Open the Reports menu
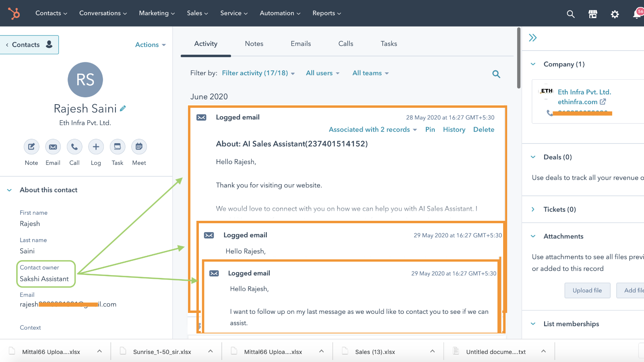644x362 pixels. click(x=327, y=13)
